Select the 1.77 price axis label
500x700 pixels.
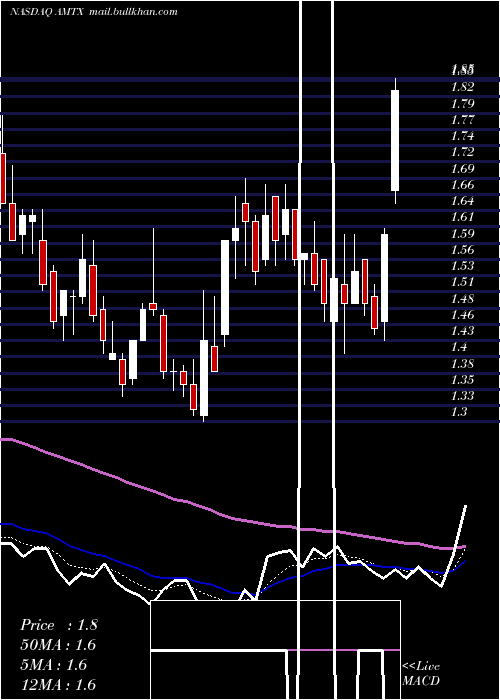click(x=462, y=120)
